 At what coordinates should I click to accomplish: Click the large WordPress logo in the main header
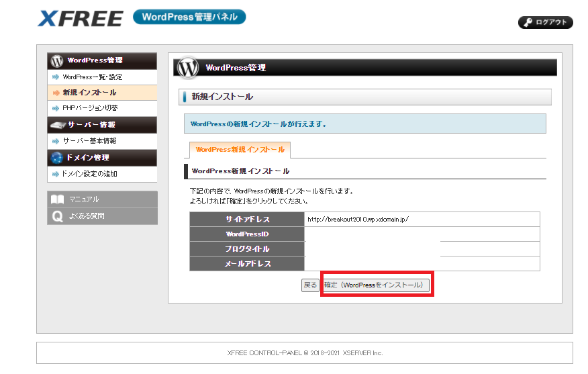tap(188, 68)
